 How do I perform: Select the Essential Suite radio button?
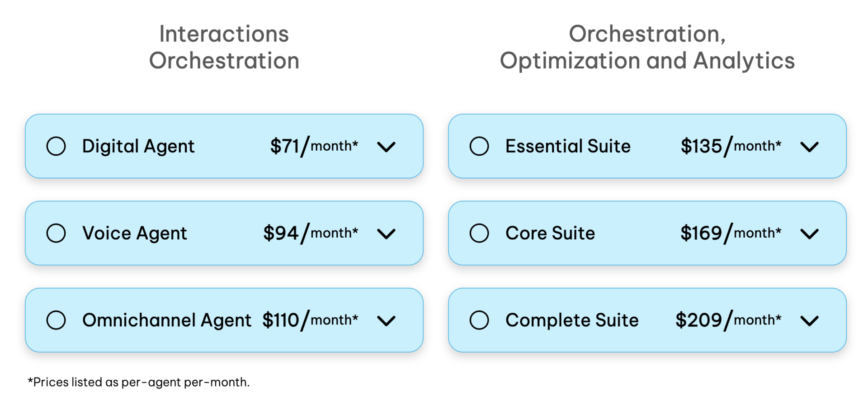click(x=479, y=146)
